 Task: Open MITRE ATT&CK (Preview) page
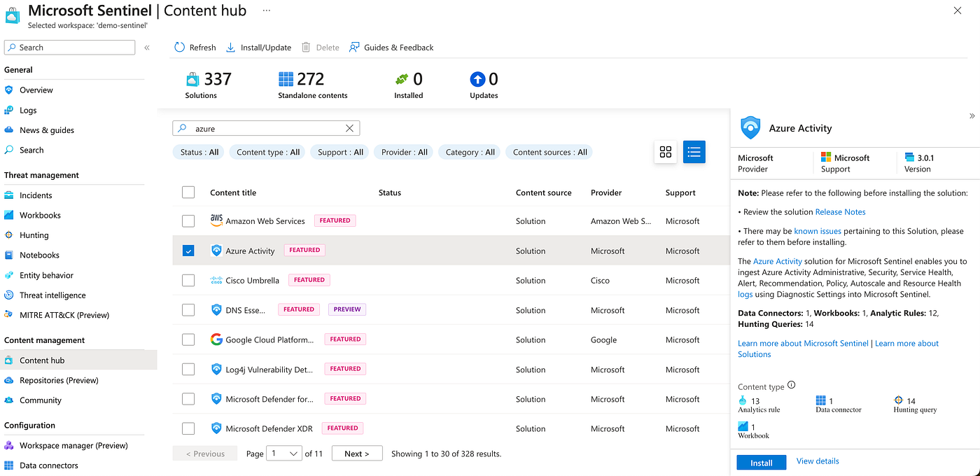(x=64, y=315)
